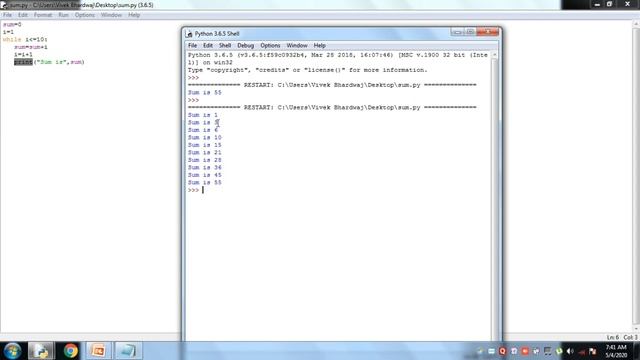Image resolution: width=640 pixels, height=360 pixels.
Task: Click the 'Sum is 45' output line
Action: click(204, 175)
